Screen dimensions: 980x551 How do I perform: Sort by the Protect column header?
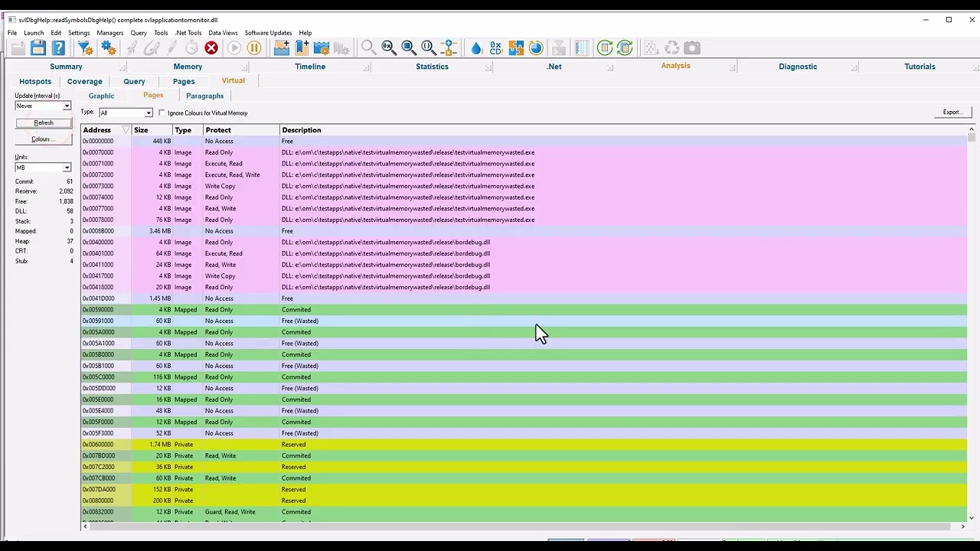click(x=241, y=130)
